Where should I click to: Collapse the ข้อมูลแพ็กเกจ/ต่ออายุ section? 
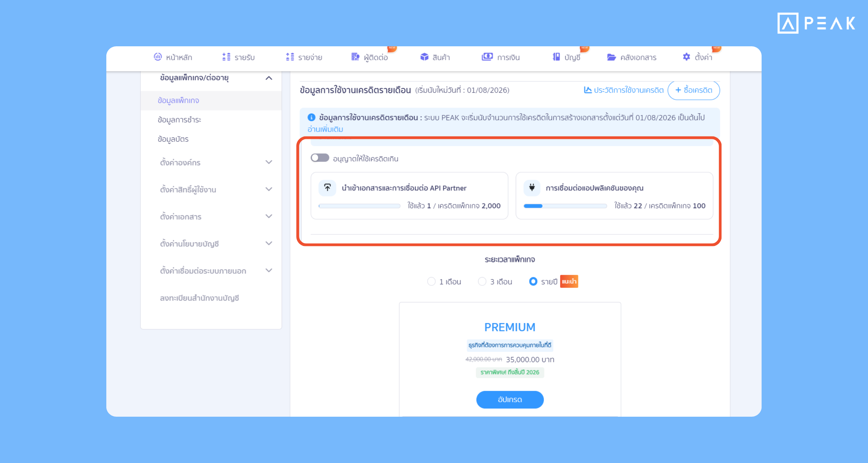tap(269, 78)
